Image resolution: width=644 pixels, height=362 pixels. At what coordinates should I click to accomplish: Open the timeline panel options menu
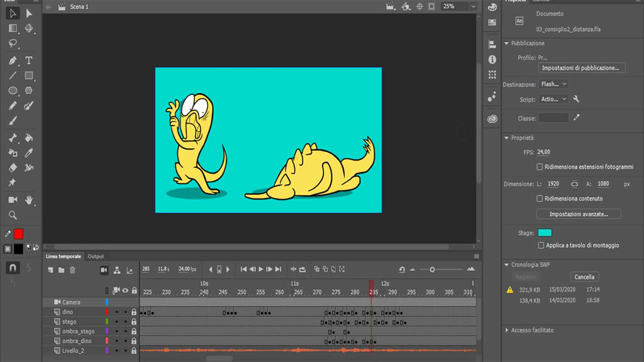tap(477, 256)
